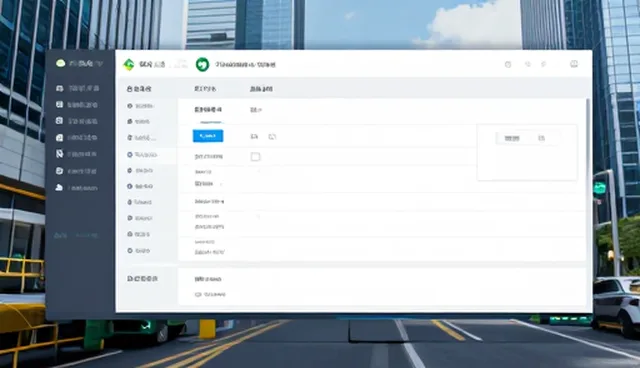Click the green diamond logo icon

[129, 64]
